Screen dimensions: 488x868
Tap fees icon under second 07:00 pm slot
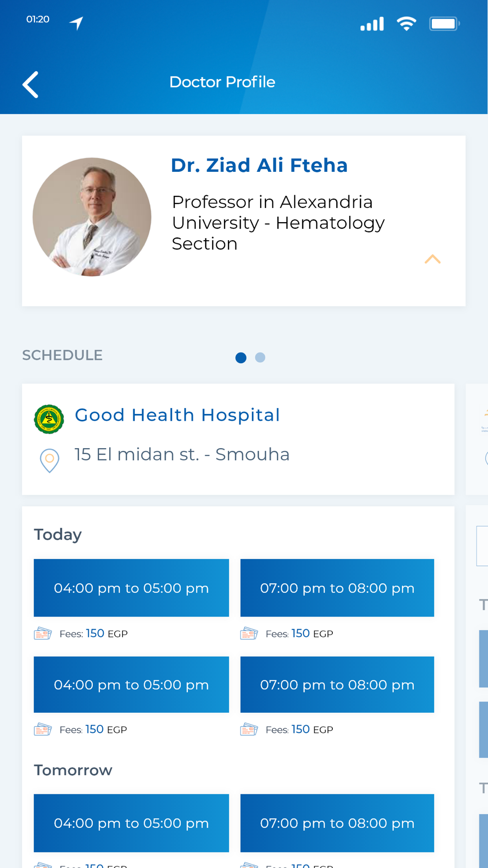click(249, 729)
